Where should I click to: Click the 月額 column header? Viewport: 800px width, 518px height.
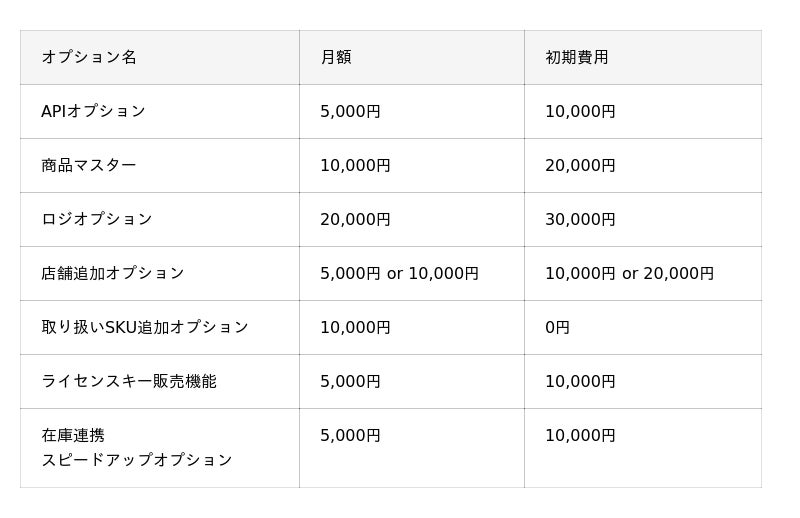coord(336,57)
